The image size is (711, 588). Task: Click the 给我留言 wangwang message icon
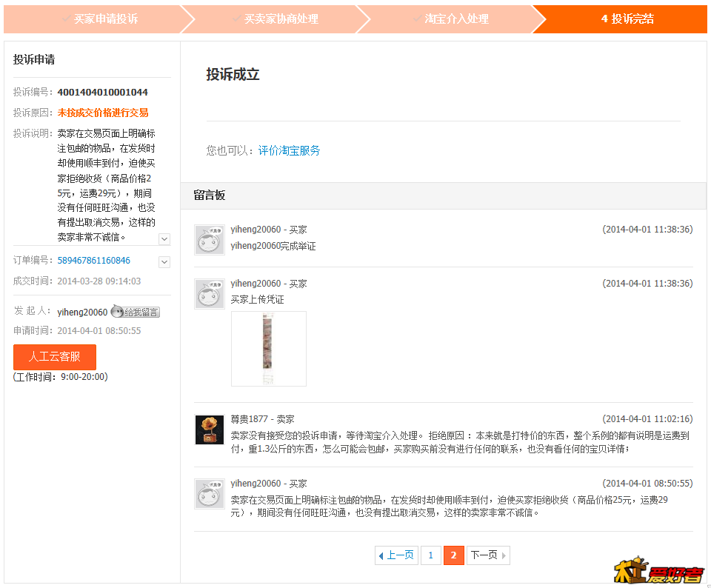pos(135,312)
